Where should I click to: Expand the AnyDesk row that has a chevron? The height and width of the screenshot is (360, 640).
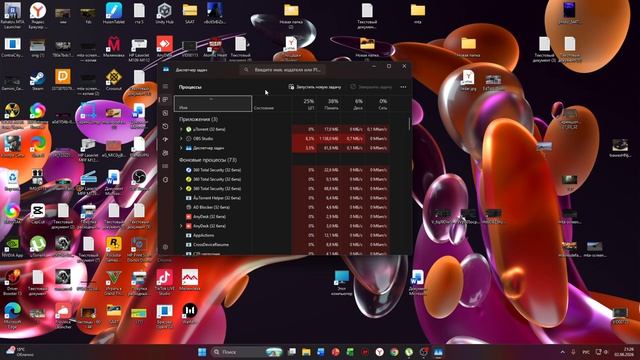click(181, 226)
